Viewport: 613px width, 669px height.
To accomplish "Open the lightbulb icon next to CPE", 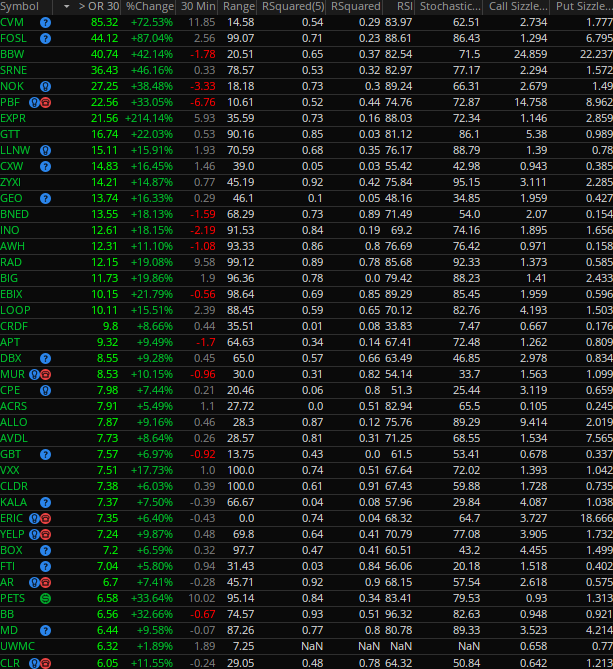I will click(x=45, y=391).
